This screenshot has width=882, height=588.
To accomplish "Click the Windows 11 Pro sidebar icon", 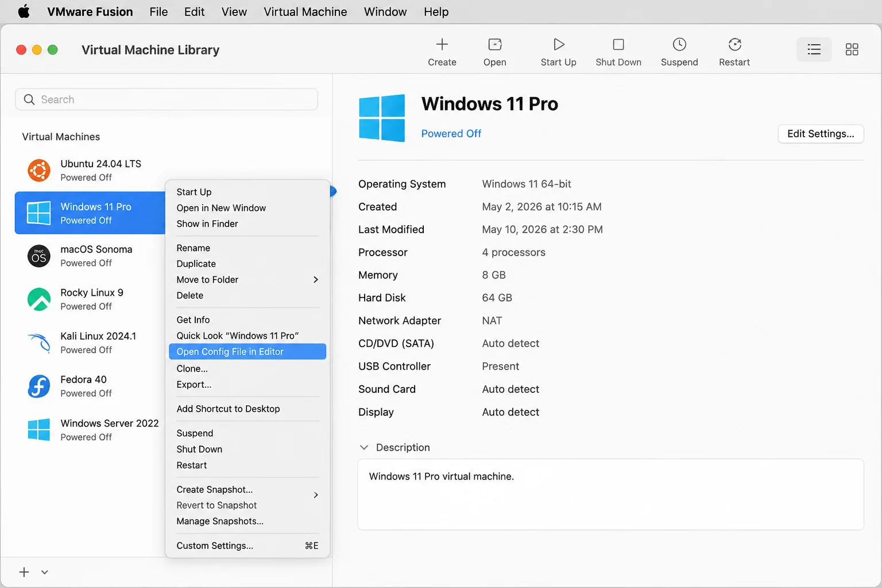I will coord(39,213).
